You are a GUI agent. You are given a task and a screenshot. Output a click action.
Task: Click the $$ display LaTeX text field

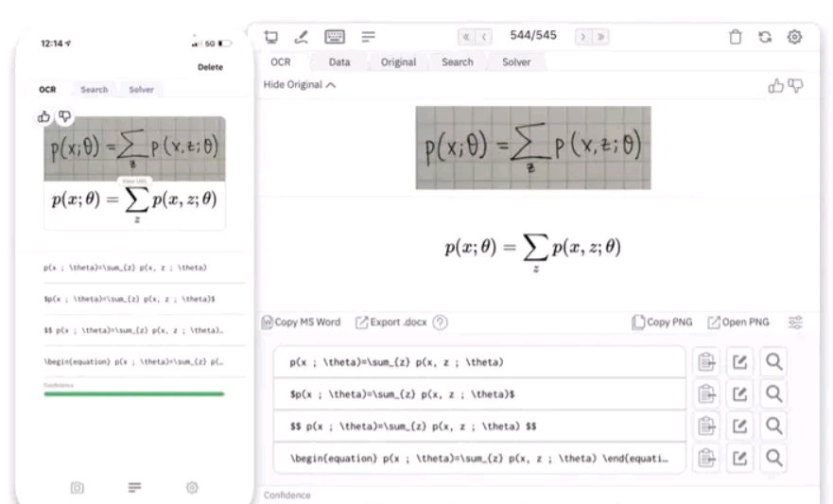(x=479, y=426)
